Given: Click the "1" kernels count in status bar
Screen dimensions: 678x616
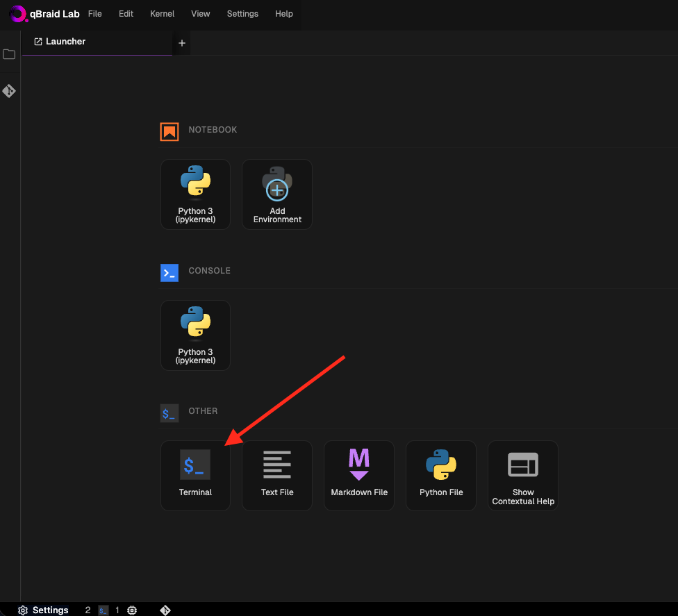Looking at the screenshot, I should pos(117,610).
